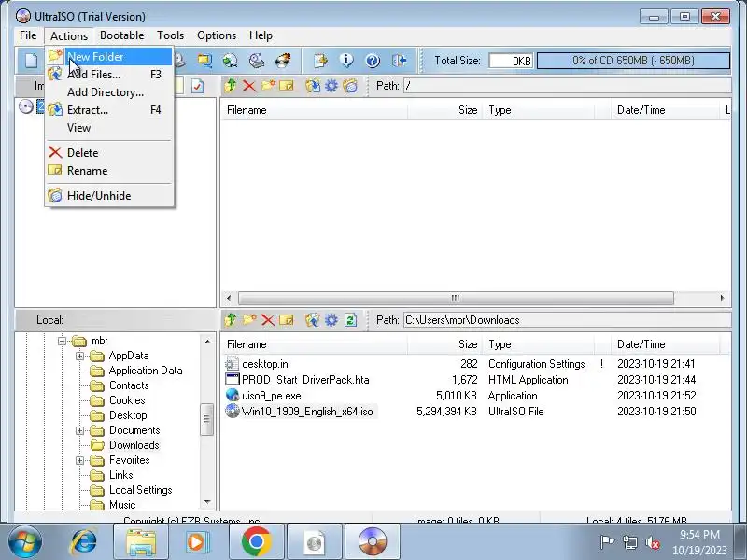The image size is (747, 560).
Task: Click the green refresh icon in Local pane toolbar
Action: click(351, 320)
